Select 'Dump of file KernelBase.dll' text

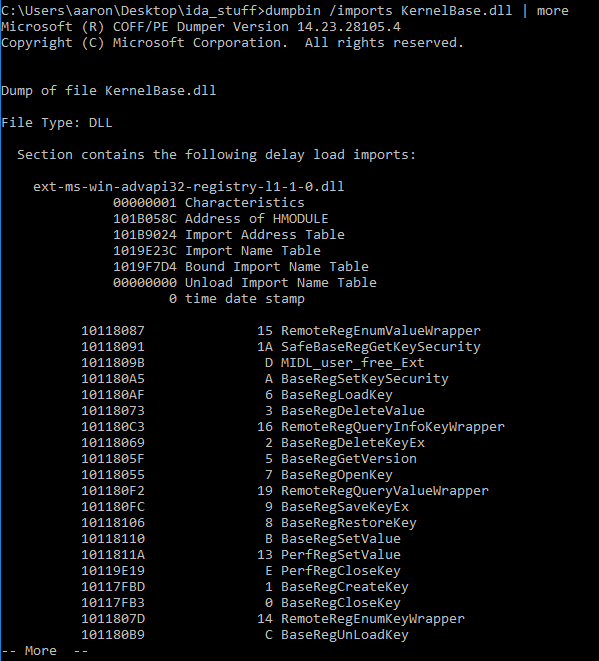coord(109,91)
